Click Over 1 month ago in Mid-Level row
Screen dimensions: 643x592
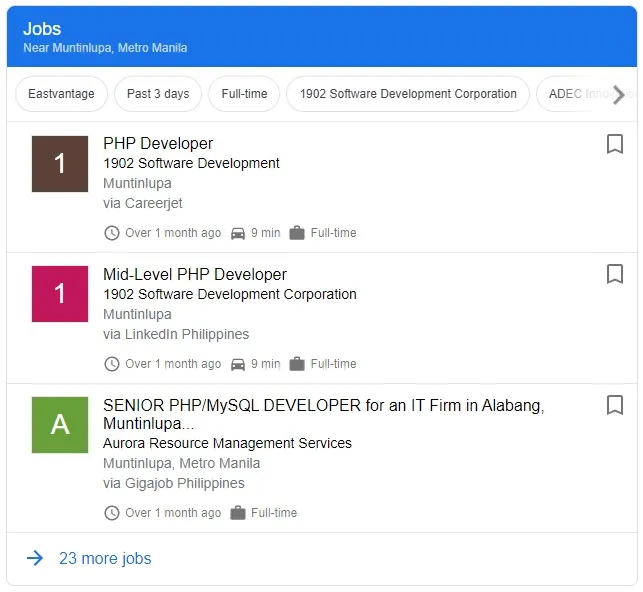pos(173,364)
